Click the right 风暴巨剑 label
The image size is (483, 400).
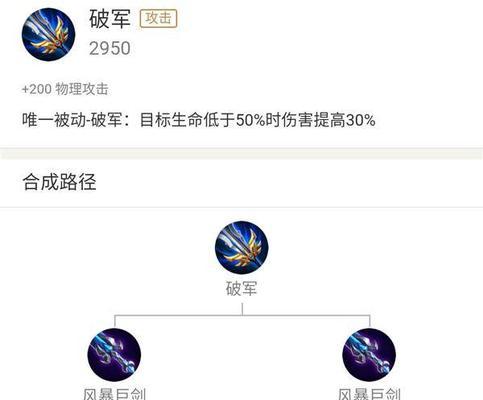(x=369, y=394)
